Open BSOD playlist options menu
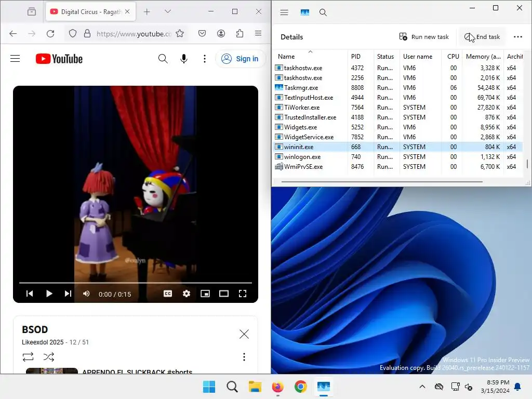 [x=244, y=356]
